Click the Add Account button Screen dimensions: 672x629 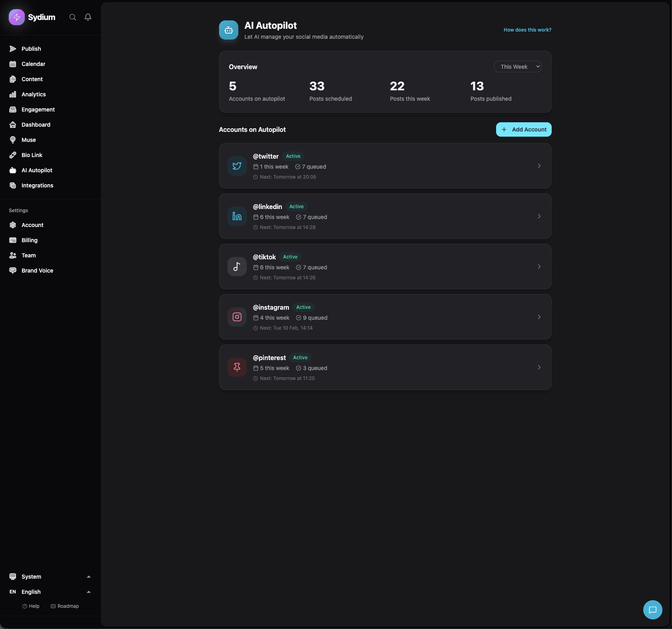(x=523, y=129)
